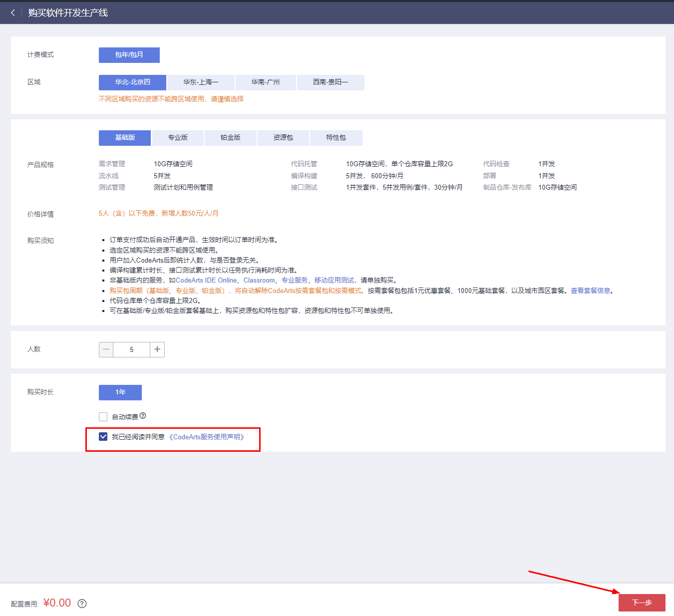The image size is (674, 616).
Task: Click the 制品仓库-发布库 spec label
Action: click(x=507, y=187)
